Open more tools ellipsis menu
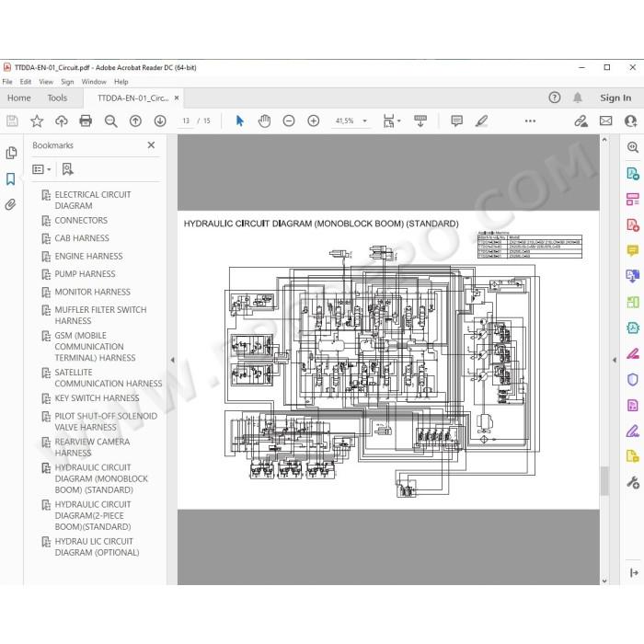 (530, 121)
